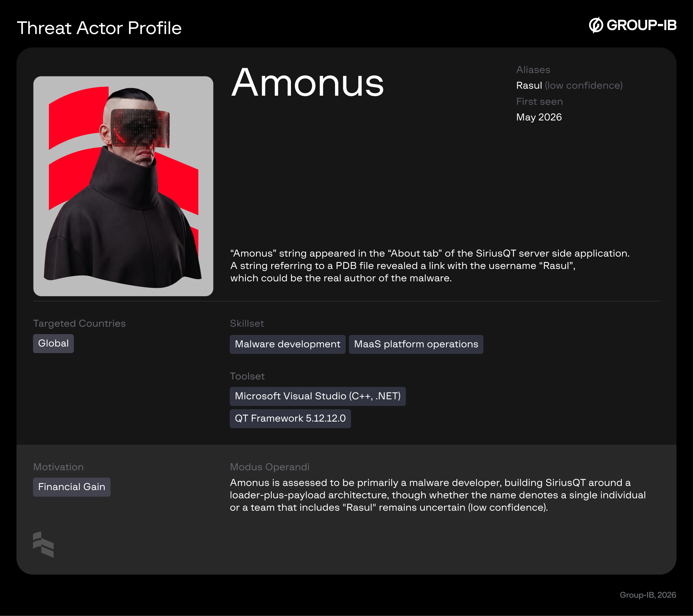Click the Rasul alias text
The width and height of the screenshot is (693, 616).
coord(529,86)
